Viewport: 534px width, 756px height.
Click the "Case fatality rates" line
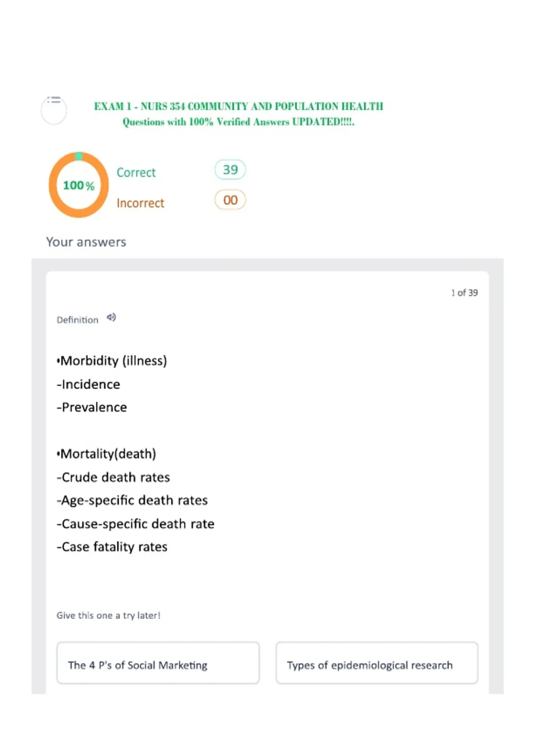(112, 547)
